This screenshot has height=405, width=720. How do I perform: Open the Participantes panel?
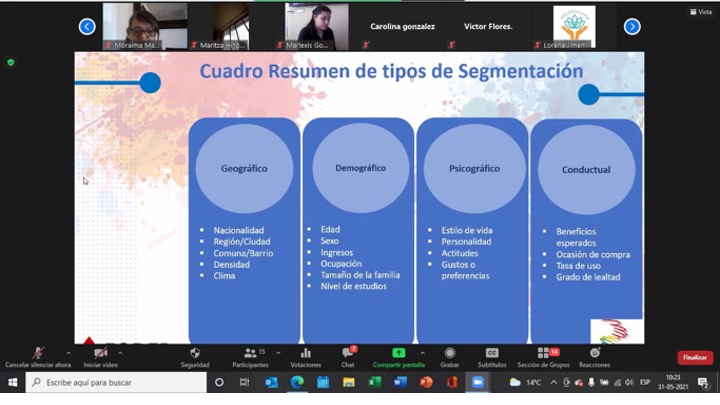click(249, 355)
